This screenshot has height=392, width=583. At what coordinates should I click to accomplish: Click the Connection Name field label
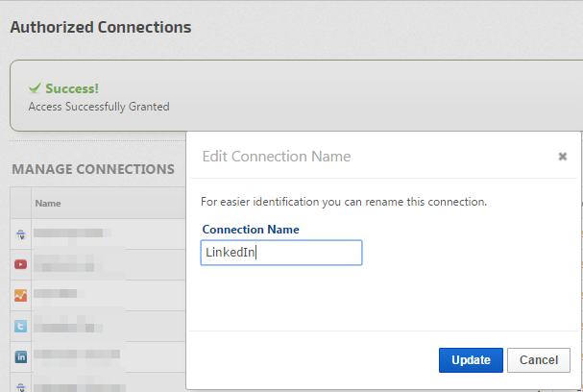tap(251, 230)
